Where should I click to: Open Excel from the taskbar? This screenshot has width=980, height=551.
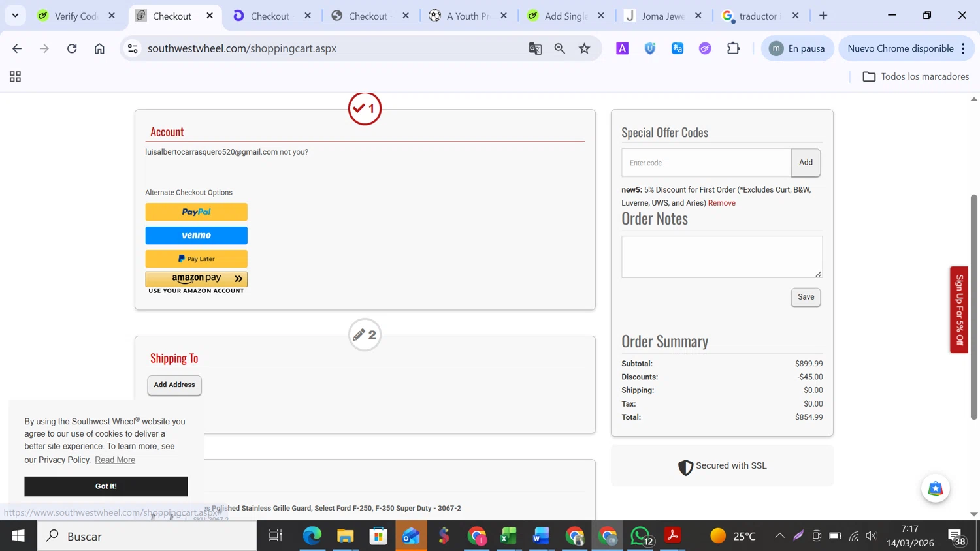coord(509,536)
